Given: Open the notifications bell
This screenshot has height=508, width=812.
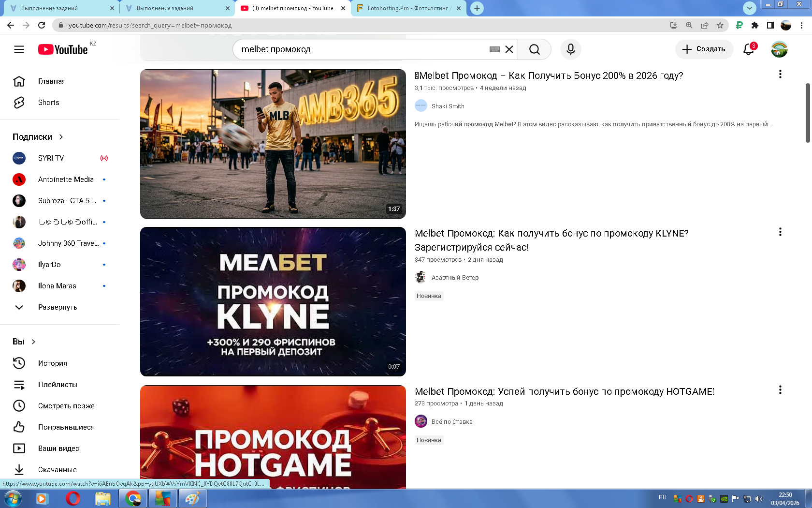Looking at the screenshot, I should pyautogui.click(x=748, y=49).
